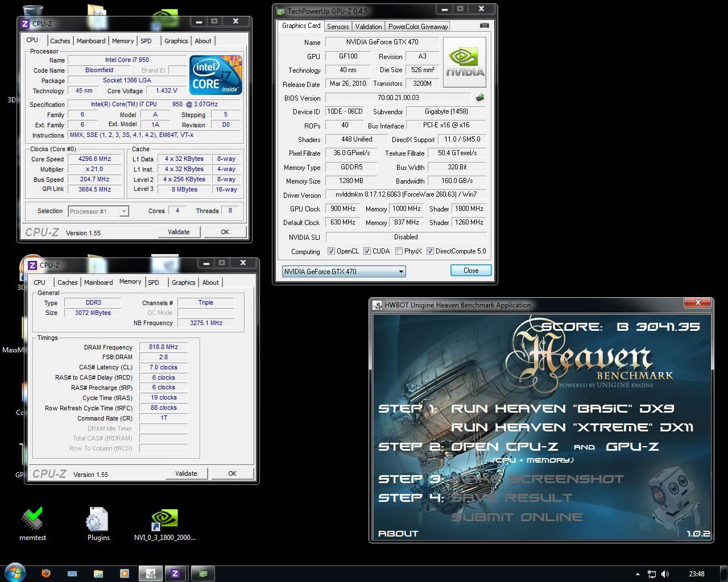Open the memtest desktop icon
728x582 pixels.
tap(33, 524)
